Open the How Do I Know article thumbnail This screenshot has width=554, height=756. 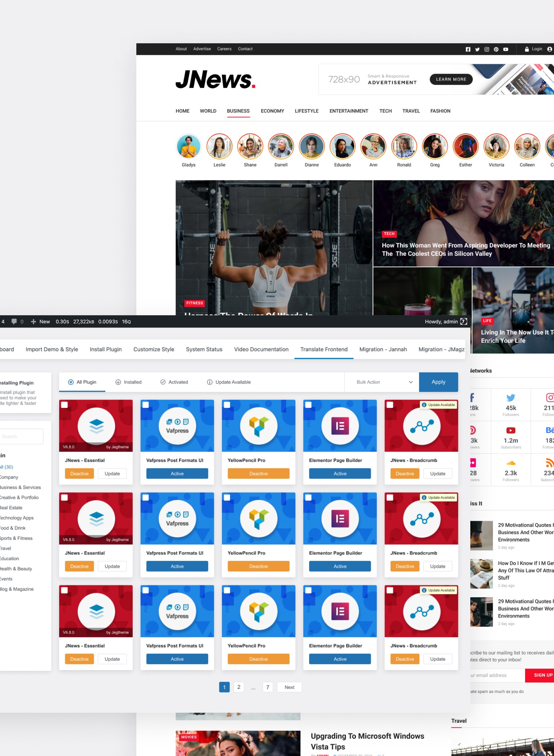pyautogui.click(x=482, y=574)
